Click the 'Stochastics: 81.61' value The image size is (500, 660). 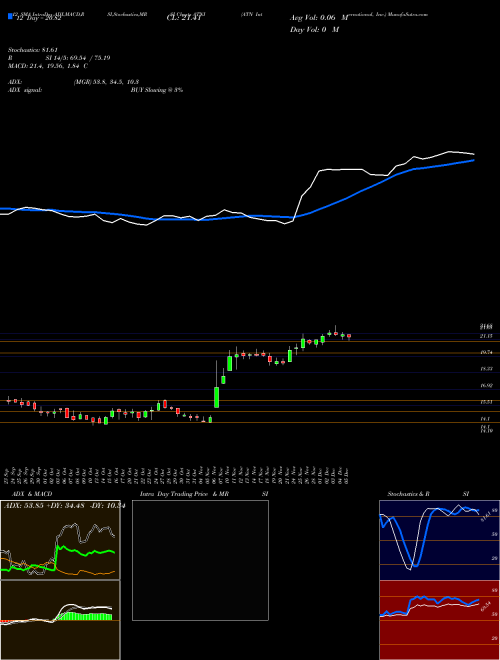pyautogui.click(x=33, y=50)
